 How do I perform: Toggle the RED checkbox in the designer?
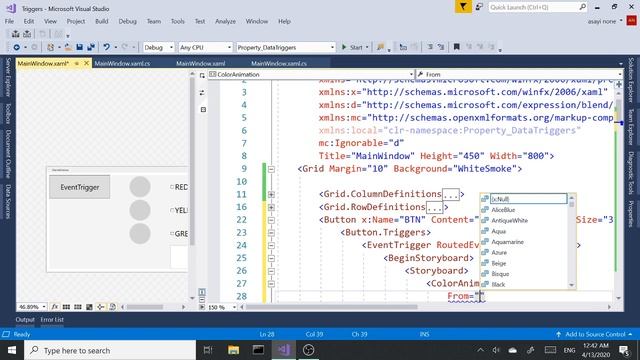[172, 187]
